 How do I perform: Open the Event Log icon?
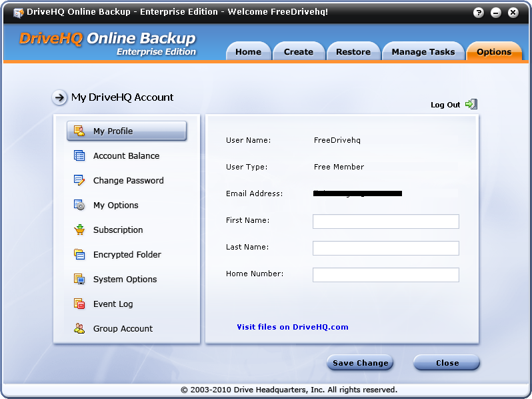[x=79, y=304]
